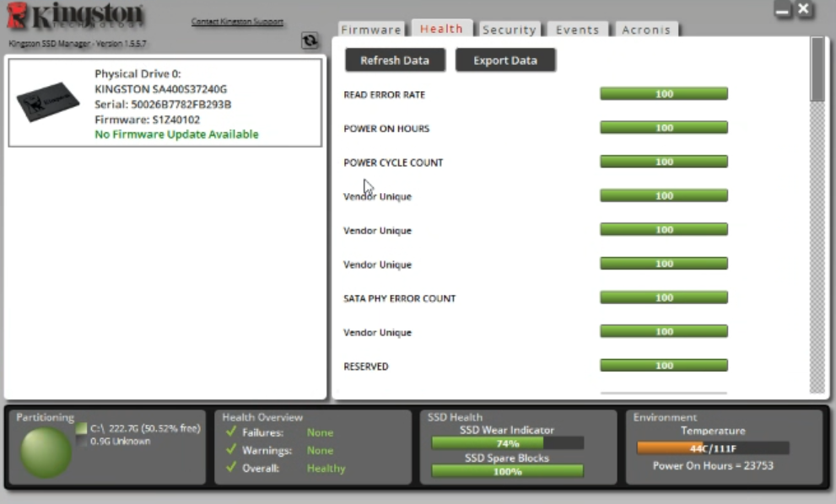Open the Security tab
The height and width of the screenshot is (504, 836).
pyautogui.click(x=510, y=29)
